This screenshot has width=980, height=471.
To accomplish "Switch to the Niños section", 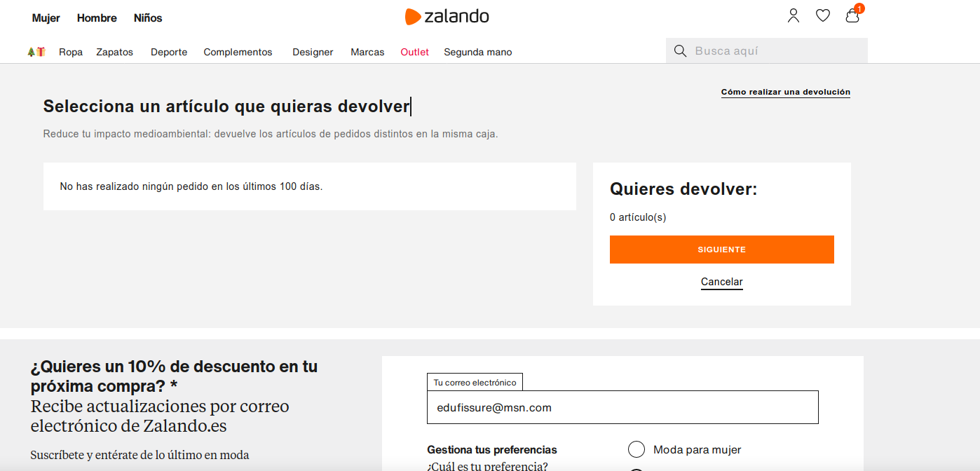I will 148,18.
